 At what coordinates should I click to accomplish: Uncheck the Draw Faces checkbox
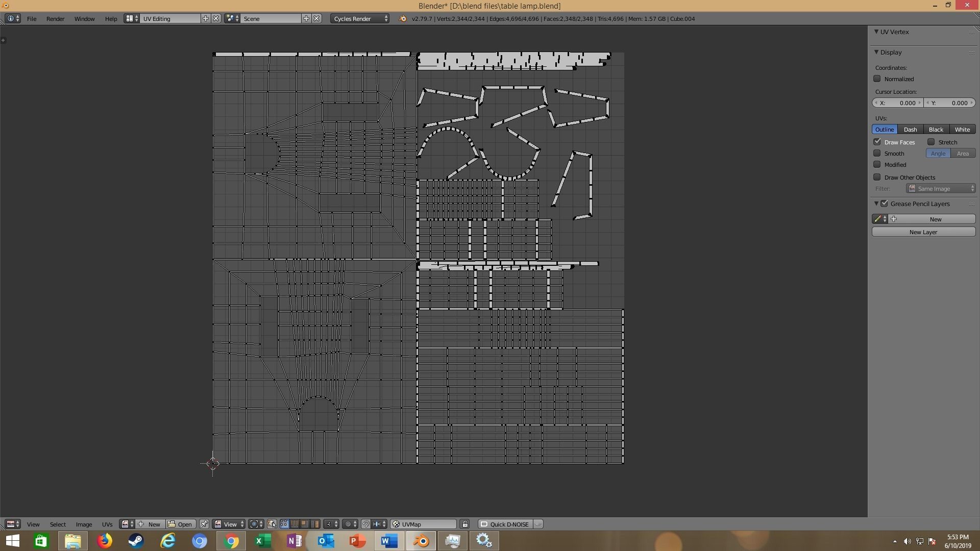pos(877,142)
